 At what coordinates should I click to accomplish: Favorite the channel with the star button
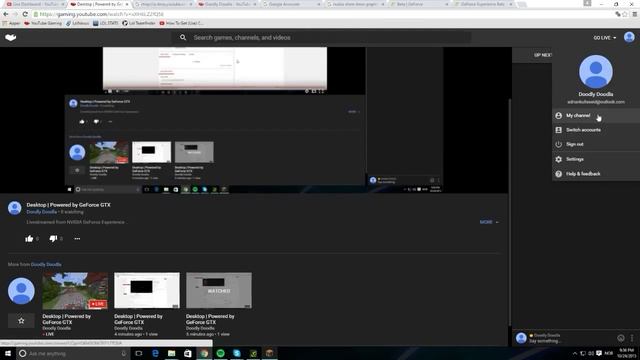point(21,321)
